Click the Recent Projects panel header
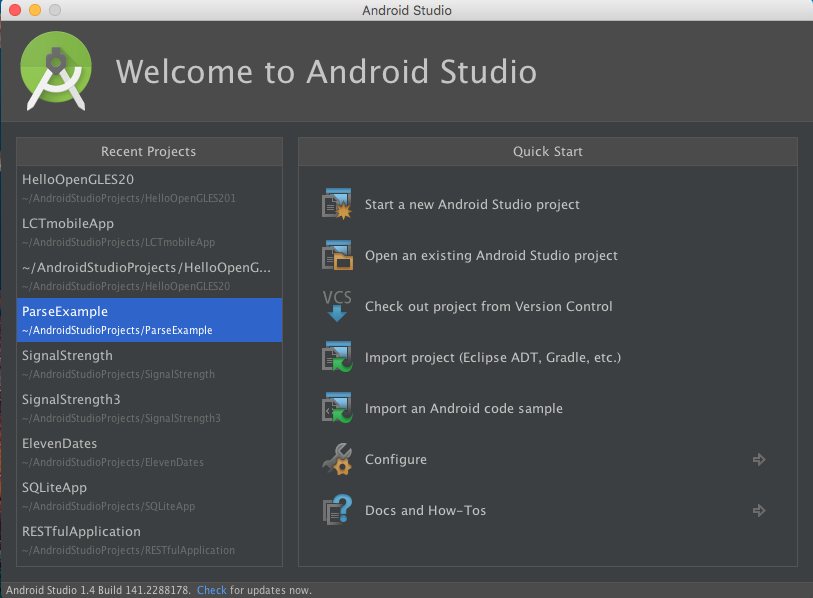 [x=149, y=151]
